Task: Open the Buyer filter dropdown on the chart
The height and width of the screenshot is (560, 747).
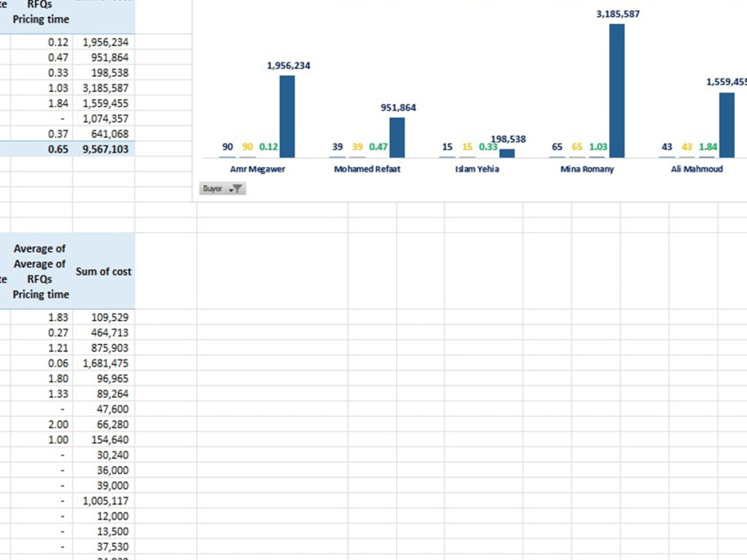Action: click(x=223, y=189)
